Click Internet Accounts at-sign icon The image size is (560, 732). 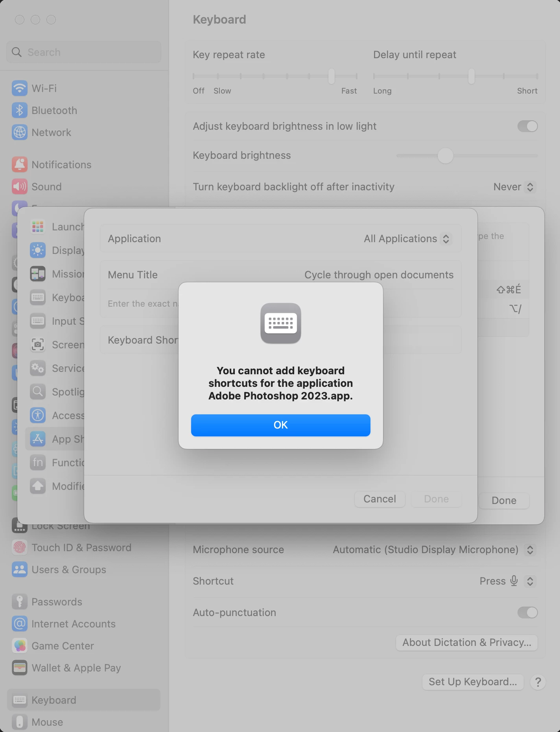(20, 624)
